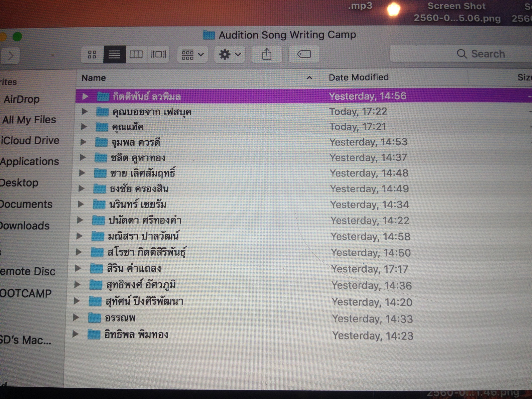Switch to Cover Flow view

(158, 55)
